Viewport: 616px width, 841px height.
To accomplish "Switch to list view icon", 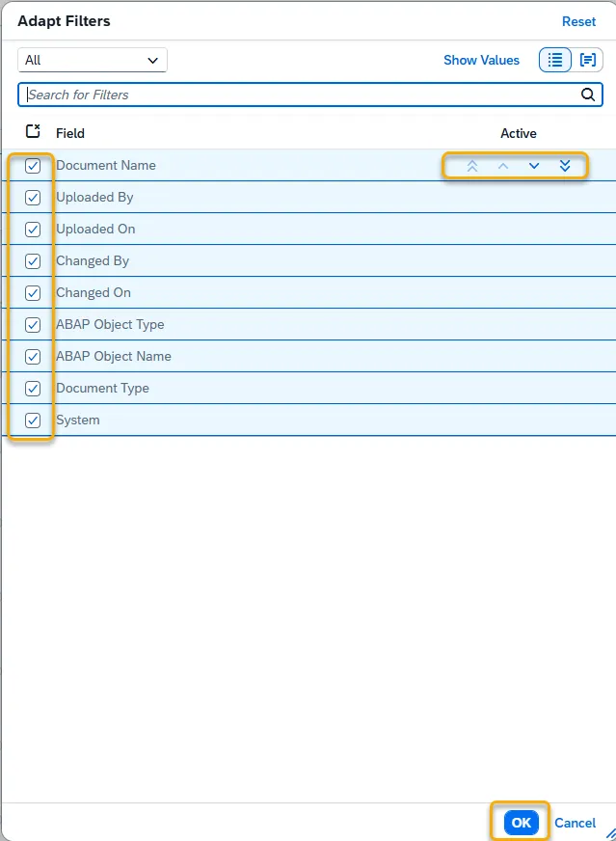I will 555,60.
